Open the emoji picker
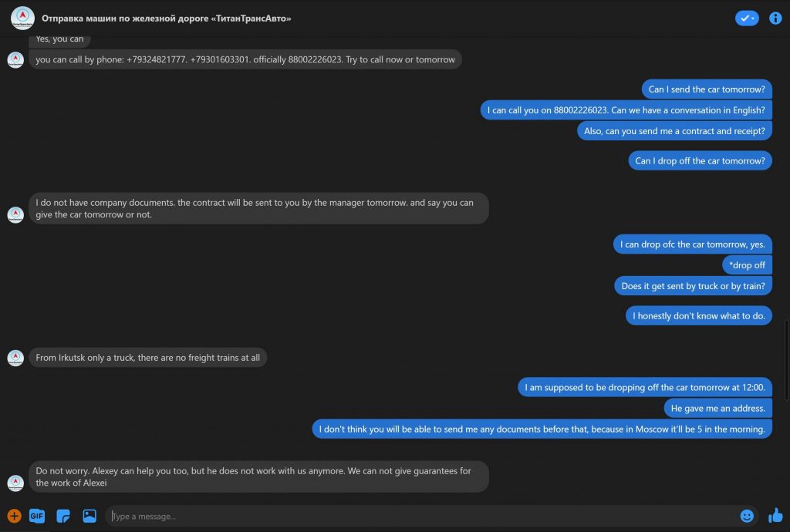 747,516
